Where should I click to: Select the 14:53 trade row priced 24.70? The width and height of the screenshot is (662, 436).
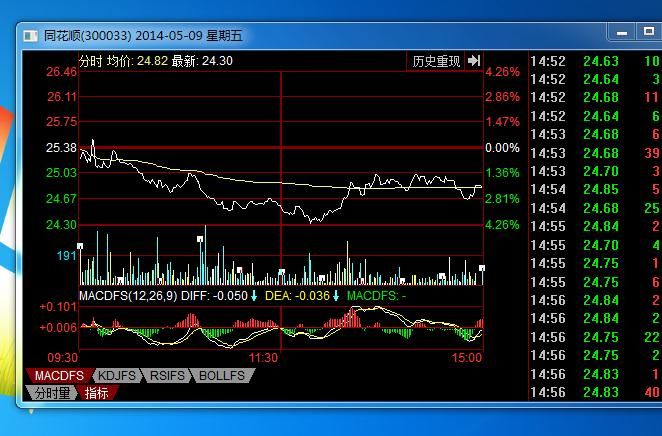point(595,171)
